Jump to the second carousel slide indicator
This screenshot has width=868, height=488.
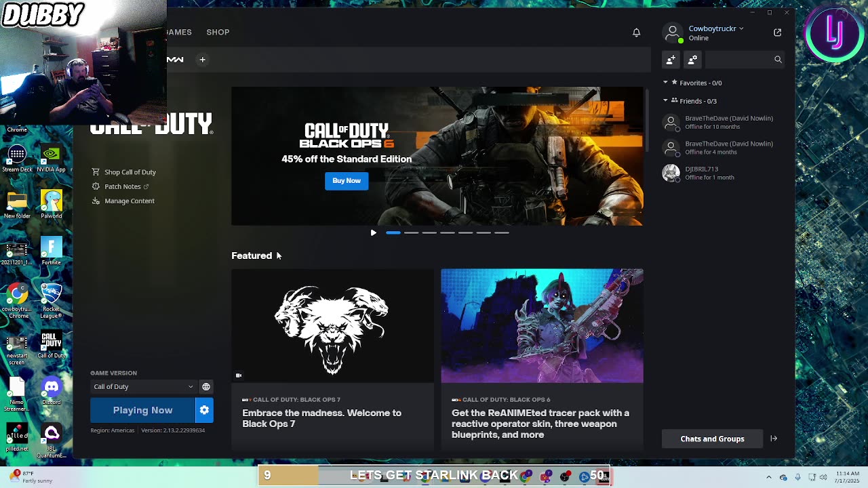pos(411,232)
